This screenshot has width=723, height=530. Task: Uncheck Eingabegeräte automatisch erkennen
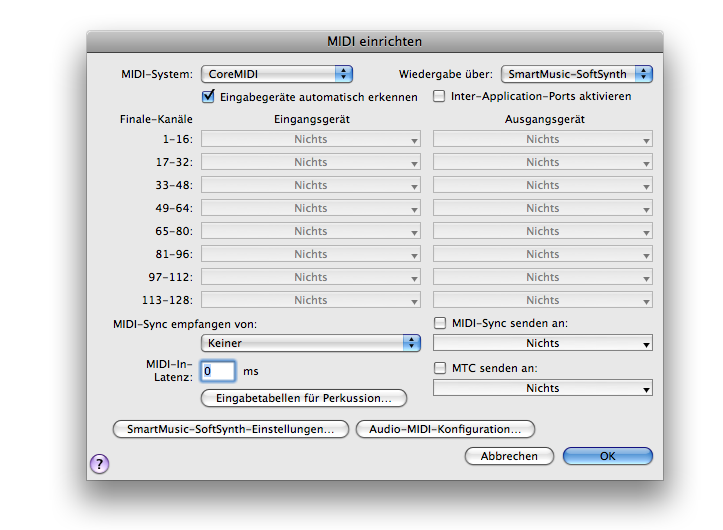208,97
